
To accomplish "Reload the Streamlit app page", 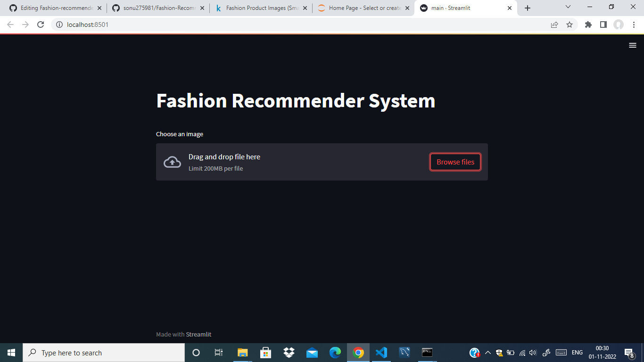I will pos(40,24).
